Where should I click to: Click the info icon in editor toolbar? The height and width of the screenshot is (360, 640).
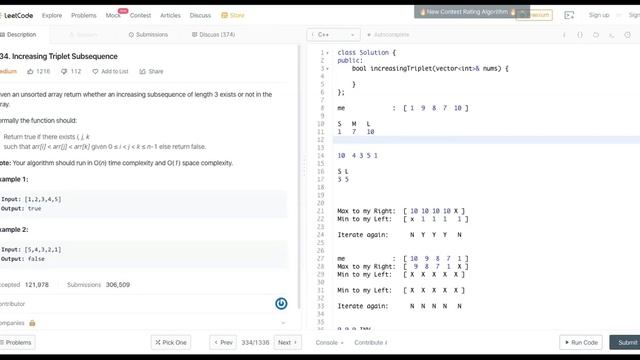[x=564, y=35]
